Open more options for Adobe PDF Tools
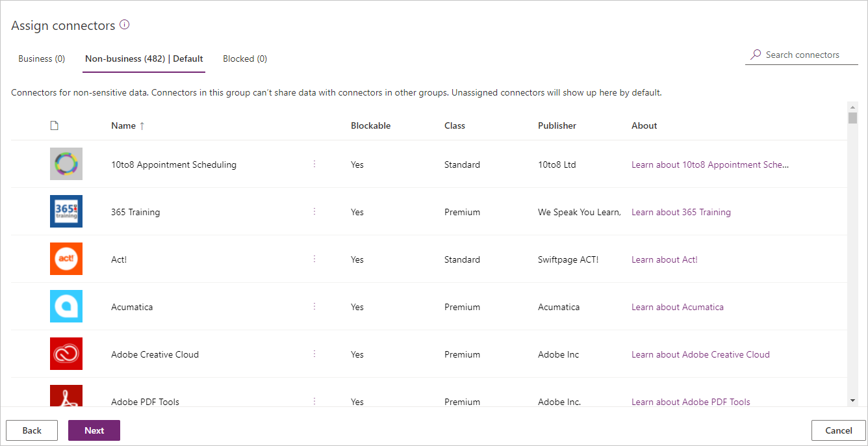The height and width of the screenshot is (446, 868). pyautogui.click(x=314, y=401)
